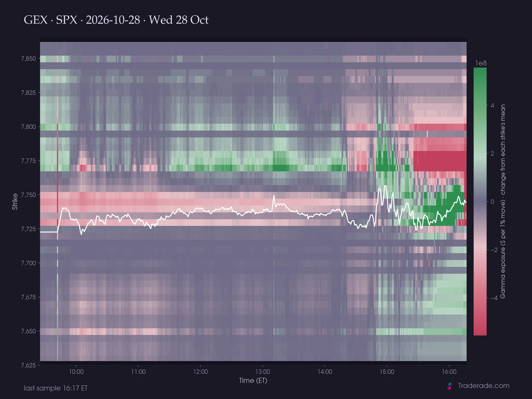532x399 pixels.
Task: Open the Traderade.com link text
Action: pyautogui.click(x=484, y=386)
